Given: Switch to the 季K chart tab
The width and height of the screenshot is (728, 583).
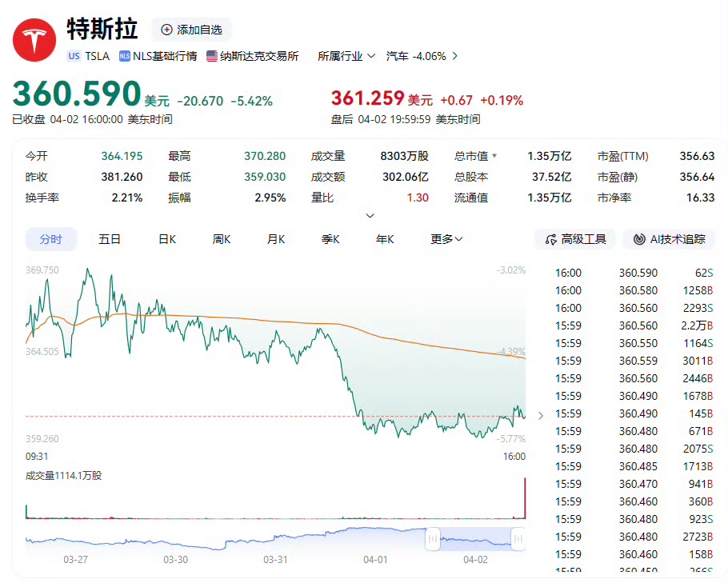Looking at the screenshot, I should pyautogui.click(x=330, y=239).
